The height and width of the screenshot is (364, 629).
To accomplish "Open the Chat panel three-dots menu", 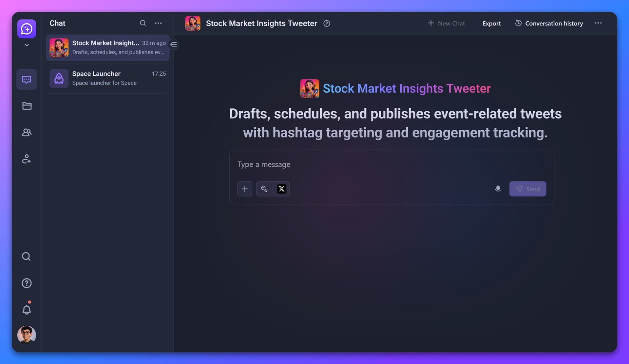I will click(x=158, y=23).
